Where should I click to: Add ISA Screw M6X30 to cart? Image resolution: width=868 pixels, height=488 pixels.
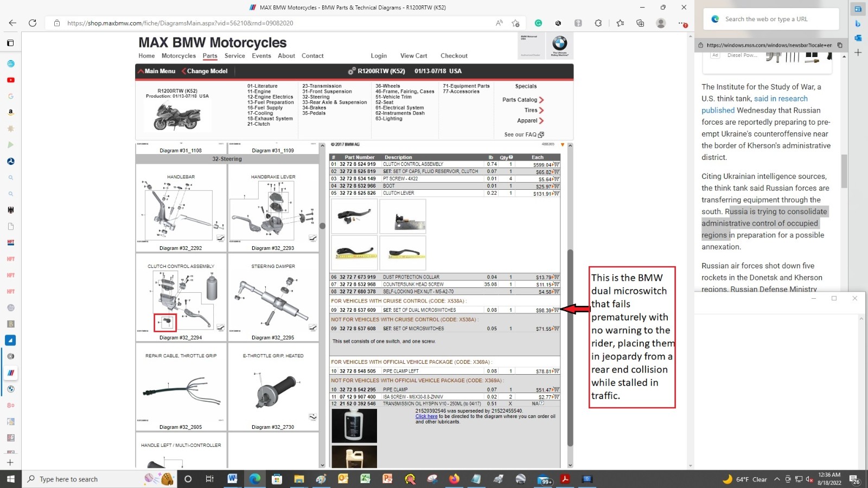[x=556, y=397]
